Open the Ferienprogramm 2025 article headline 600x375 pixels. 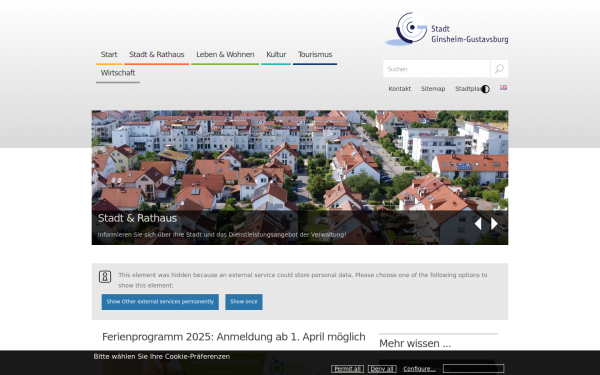point(233,337)
